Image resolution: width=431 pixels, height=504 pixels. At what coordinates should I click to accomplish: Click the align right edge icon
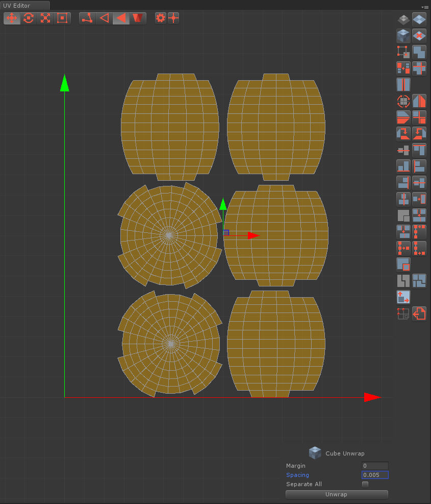pos(403,183)
